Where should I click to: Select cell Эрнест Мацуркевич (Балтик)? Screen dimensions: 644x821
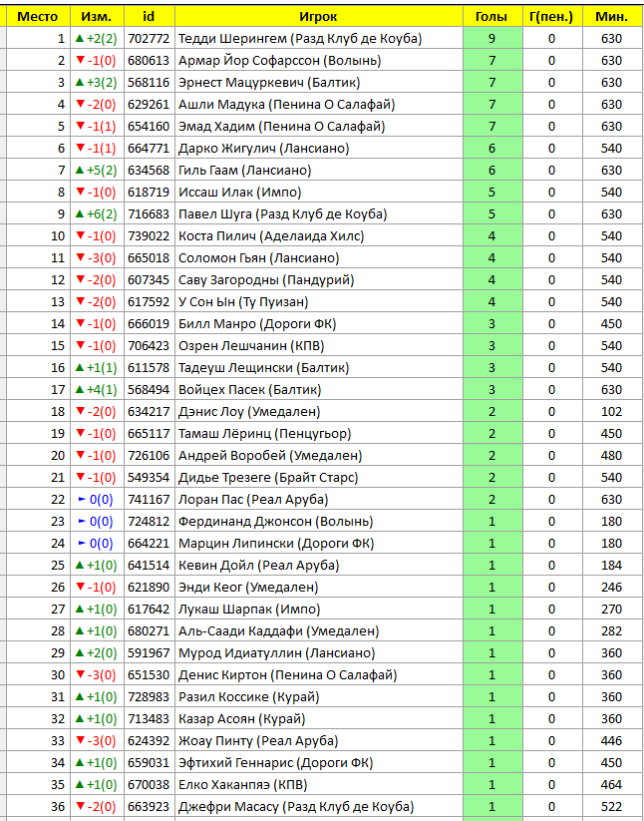(x=319, y=82)
